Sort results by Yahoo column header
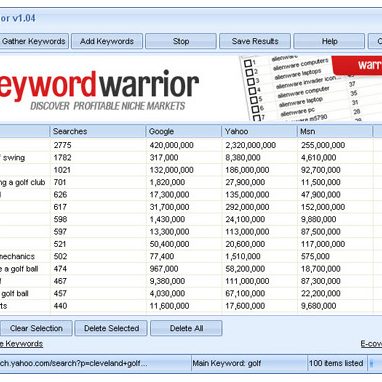382x382 pixels. click(x=259, y=131)
